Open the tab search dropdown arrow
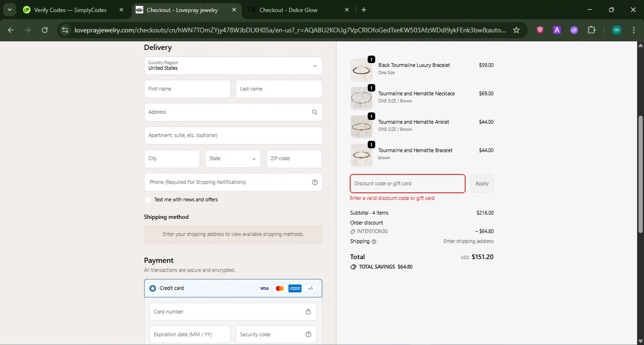The height and width of the screenshot is (345, 644). click(9, 9)
